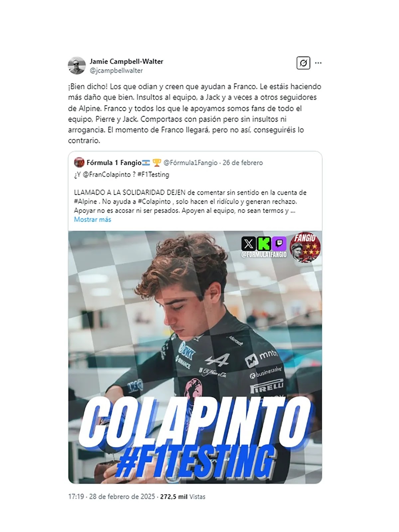Click the round Fangio badge logo

pos(305,247)
